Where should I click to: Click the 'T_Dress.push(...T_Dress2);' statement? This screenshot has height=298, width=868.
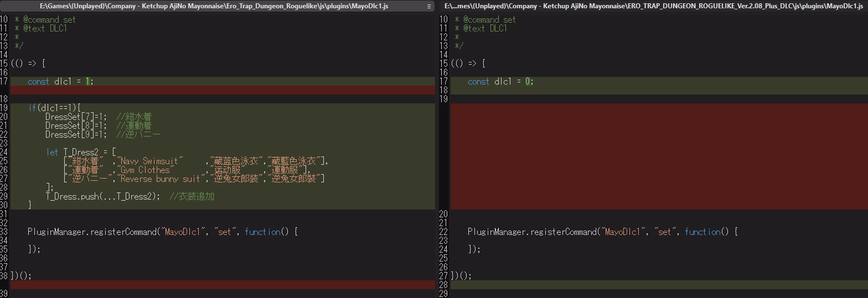tap(103, 196)
